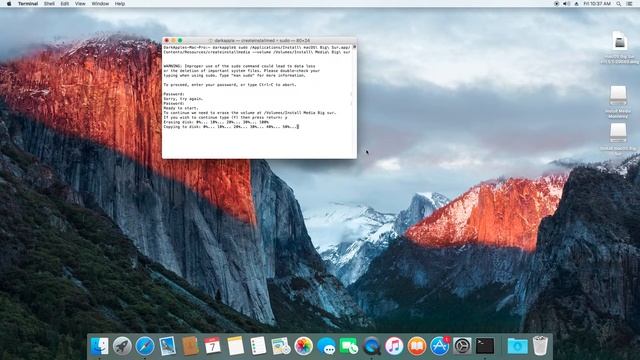Open Finder from the Dock
Screen dimensions: 640x360
(x=100, y=346)
